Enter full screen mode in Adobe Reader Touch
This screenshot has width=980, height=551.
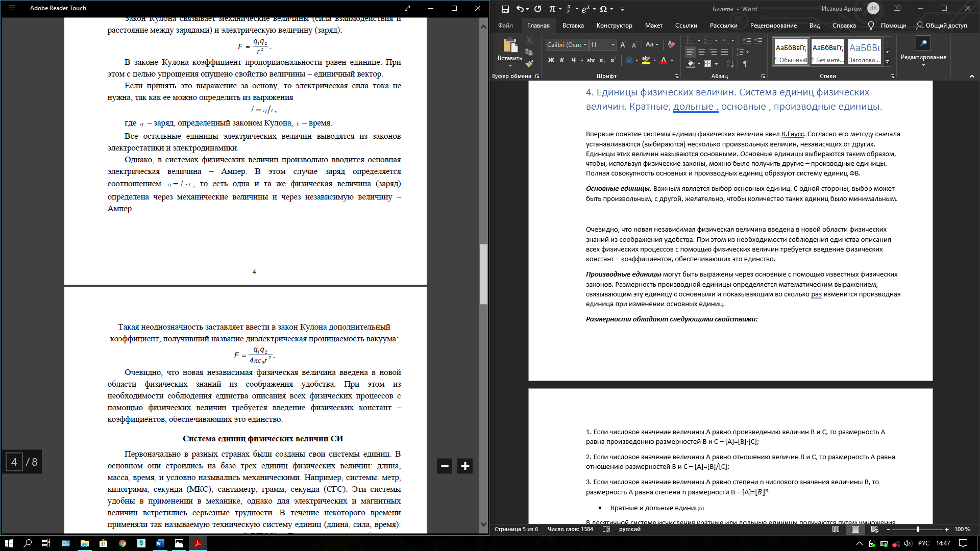point(407,8)
